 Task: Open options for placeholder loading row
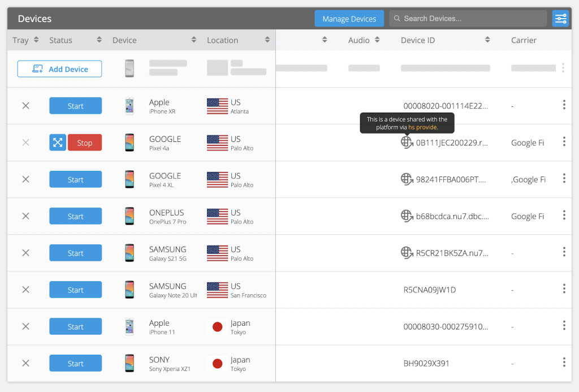563,68
